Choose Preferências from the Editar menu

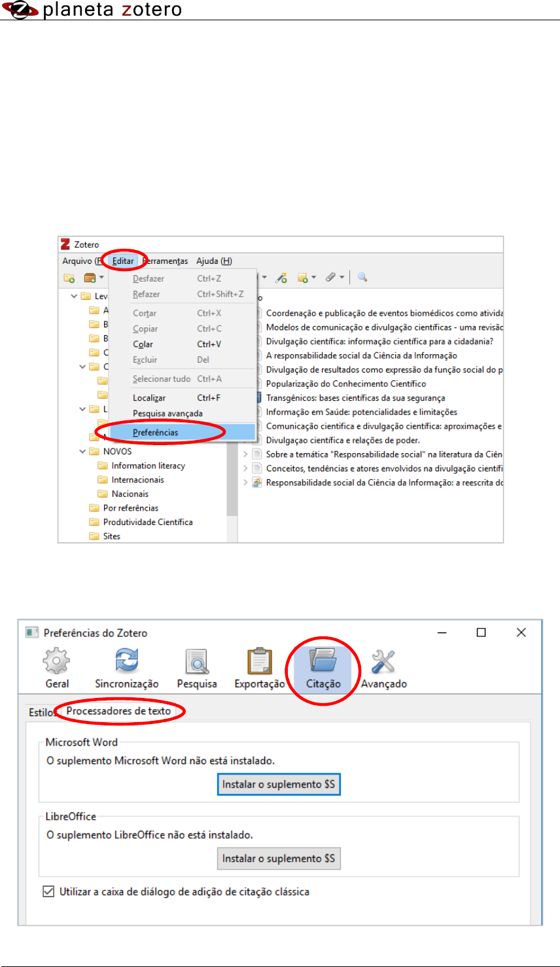[156, 432]
